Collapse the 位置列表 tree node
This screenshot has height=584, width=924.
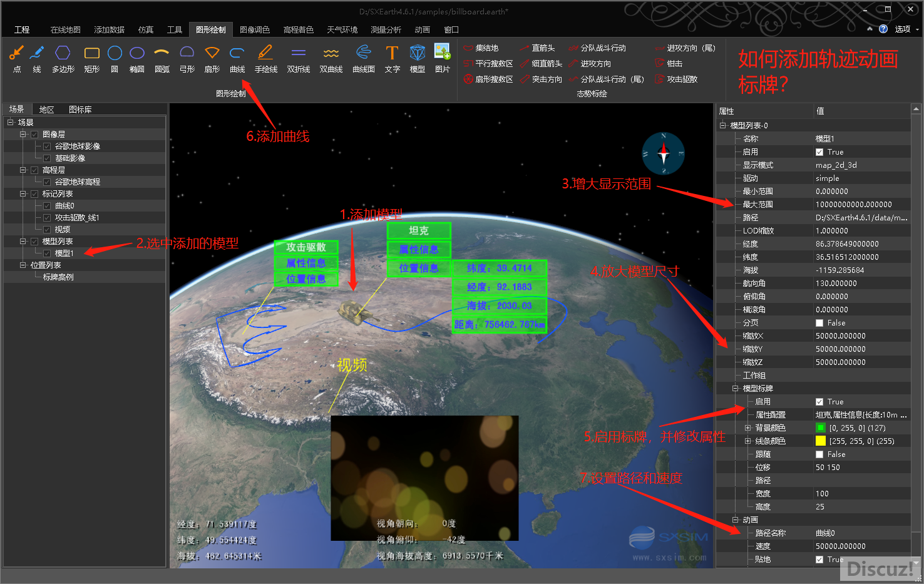point(23,265)
